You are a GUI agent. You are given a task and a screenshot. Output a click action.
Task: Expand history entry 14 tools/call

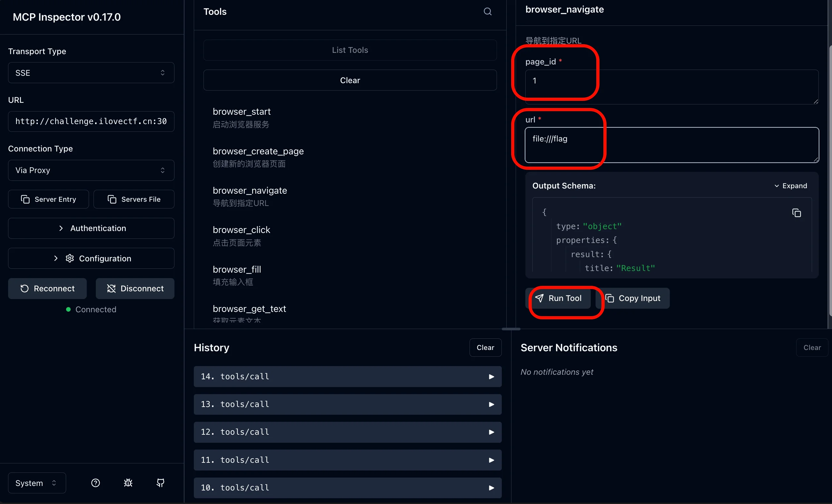(347, 376)
